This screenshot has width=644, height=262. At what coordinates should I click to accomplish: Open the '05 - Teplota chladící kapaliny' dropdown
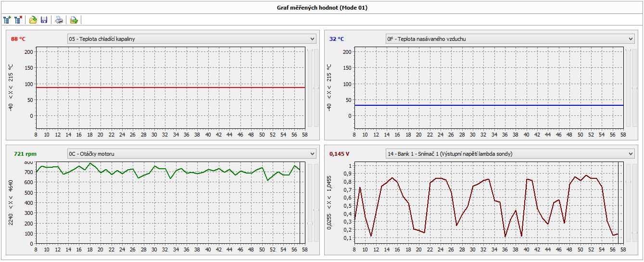pos(191,39)
